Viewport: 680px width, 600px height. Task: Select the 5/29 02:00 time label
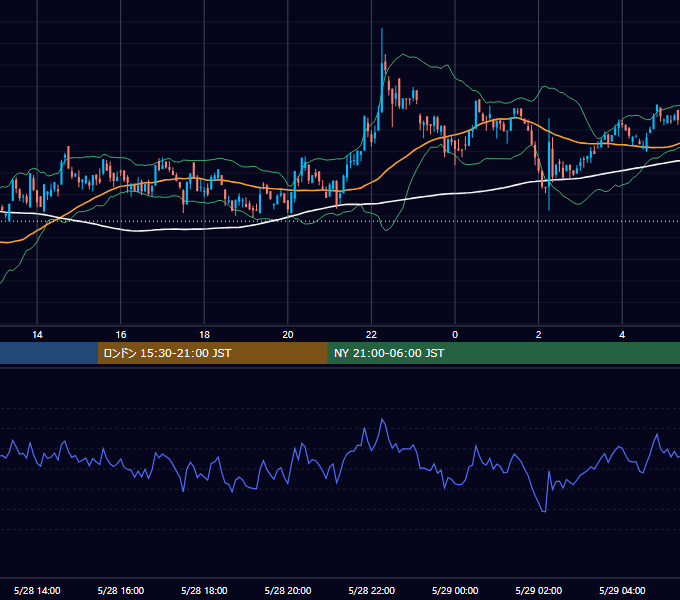pyautogui.click(x=539, y=590)
